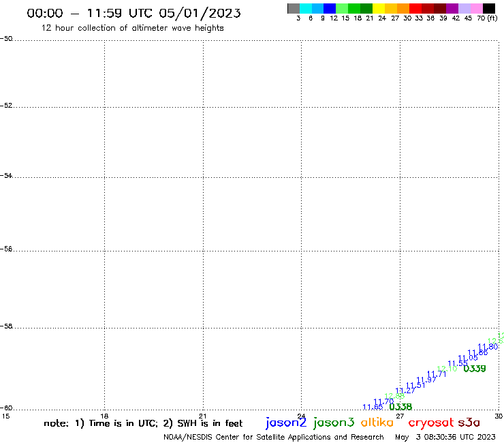Click the green 'jason3' satellite label
Viewport: 504px width, 443px height.
click(x=334, y=423)
